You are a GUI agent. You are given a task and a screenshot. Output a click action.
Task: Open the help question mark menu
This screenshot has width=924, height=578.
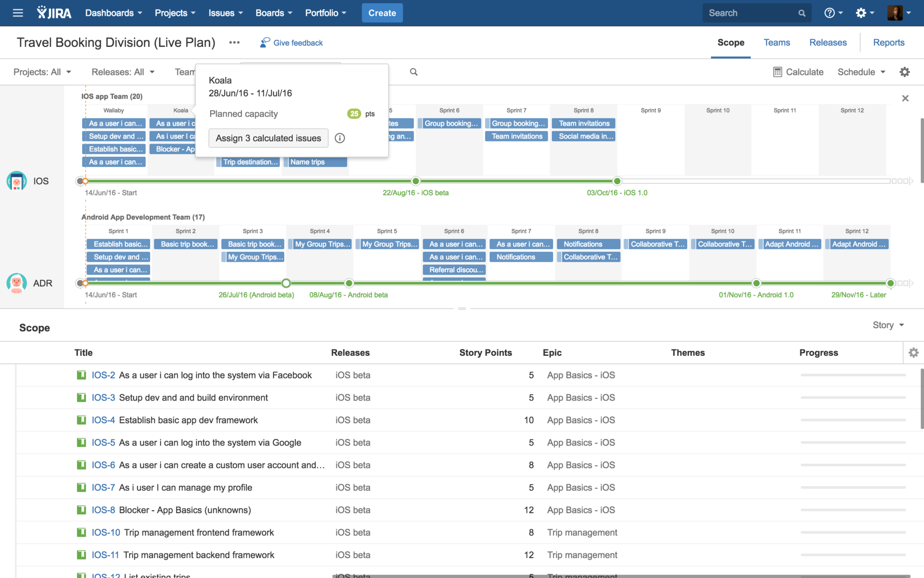(x=829, y=13)
